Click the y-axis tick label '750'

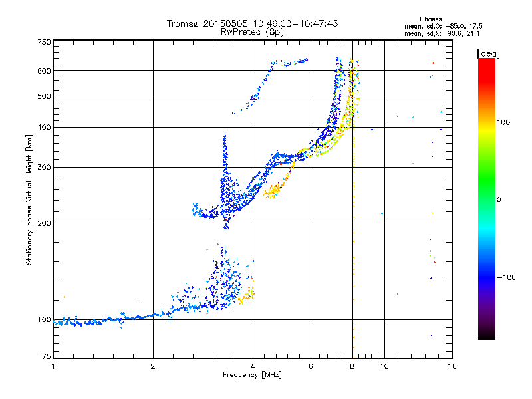coord(44,42)
